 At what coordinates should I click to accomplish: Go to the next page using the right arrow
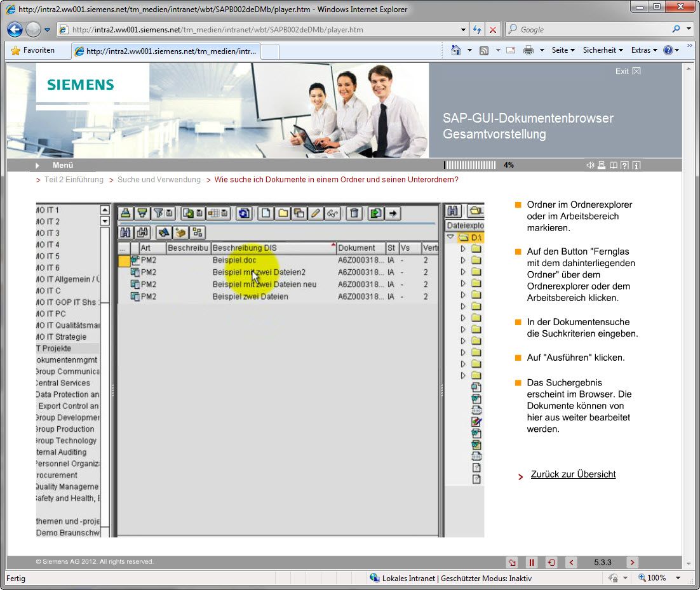tap(631, 563)
